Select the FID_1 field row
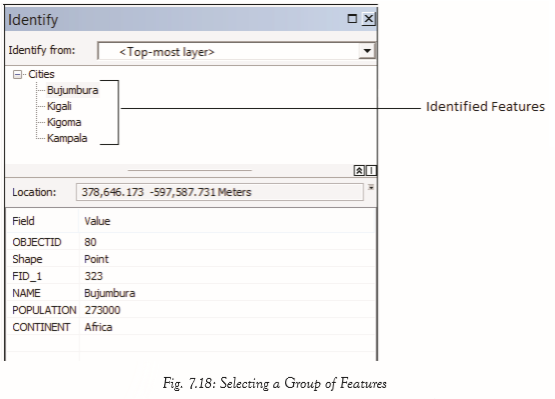555x399 pixels. point(191,276)
